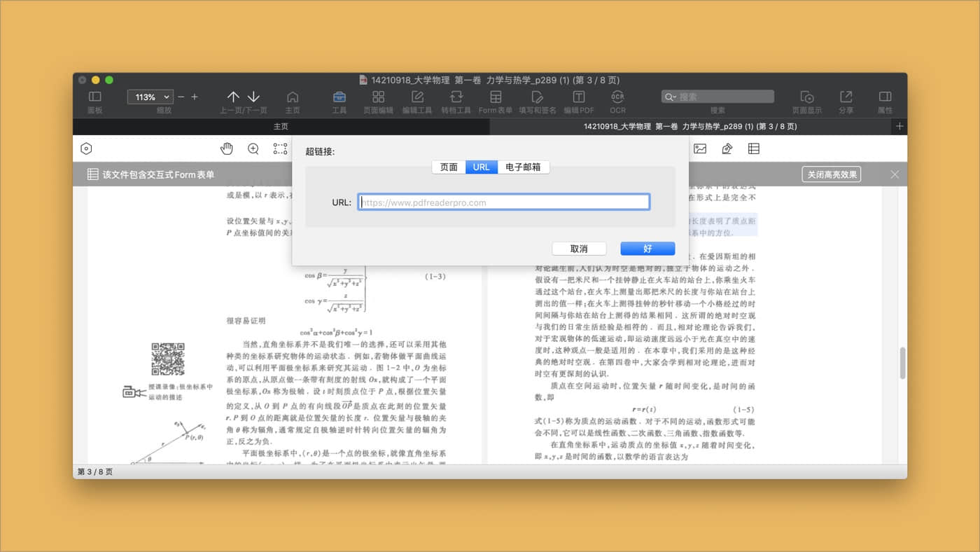Image resolution: width=980 pixels, height=552 pixels.
Task: Click the video camera icon on page
Action: (x=134, y=392)
